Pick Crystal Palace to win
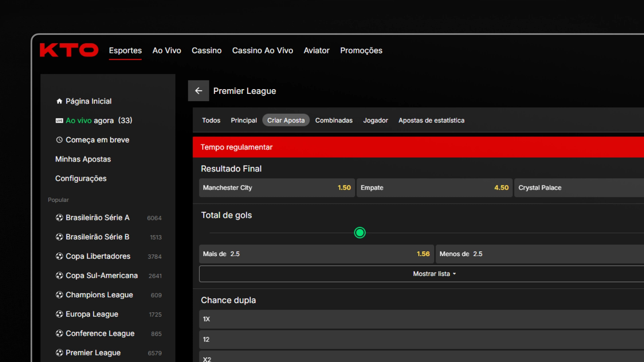 click(579, 188)
